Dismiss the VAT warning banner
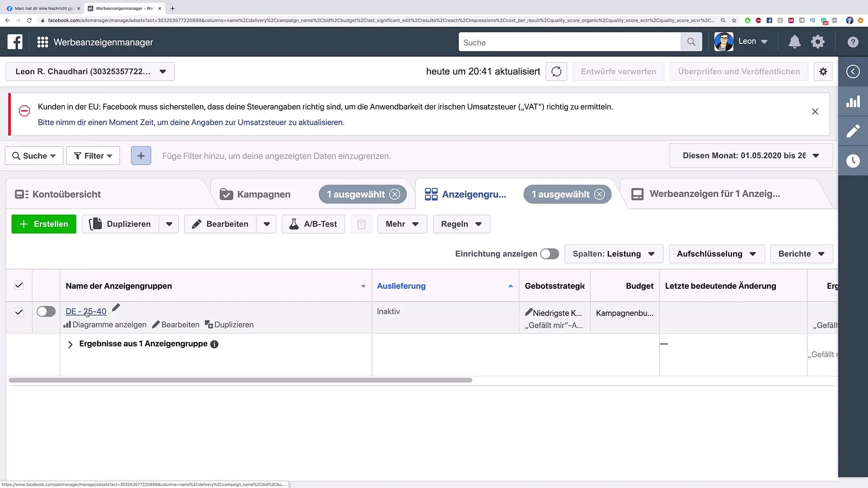The width and height of the screenshot is (868, 488). [x=815, y=112]
